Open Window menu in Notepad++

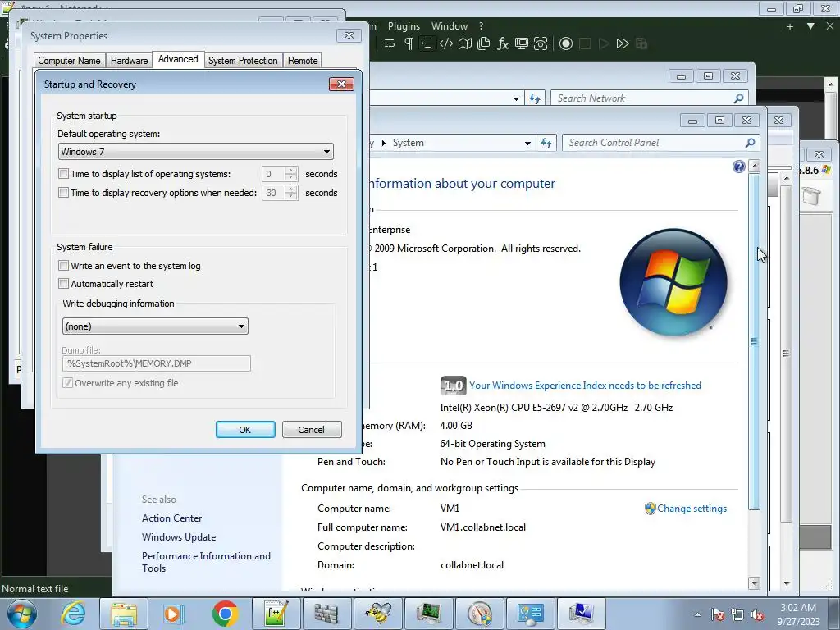(450, 26)
